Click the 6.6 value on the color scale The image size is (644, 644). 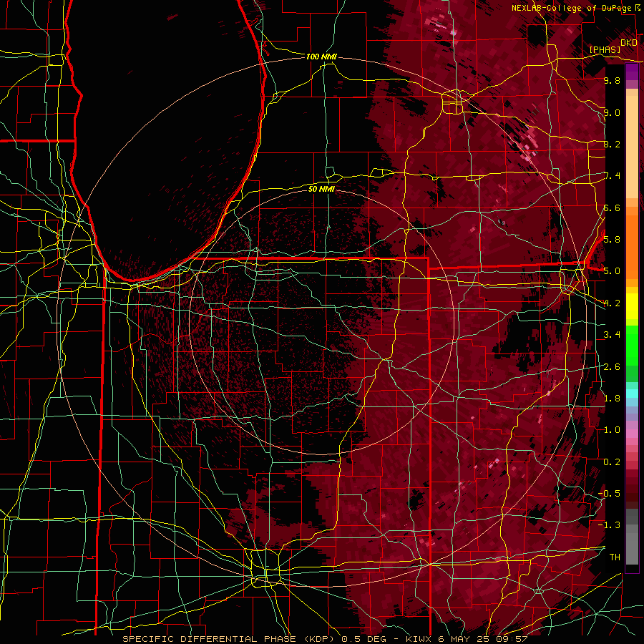(x=612, y=208)
